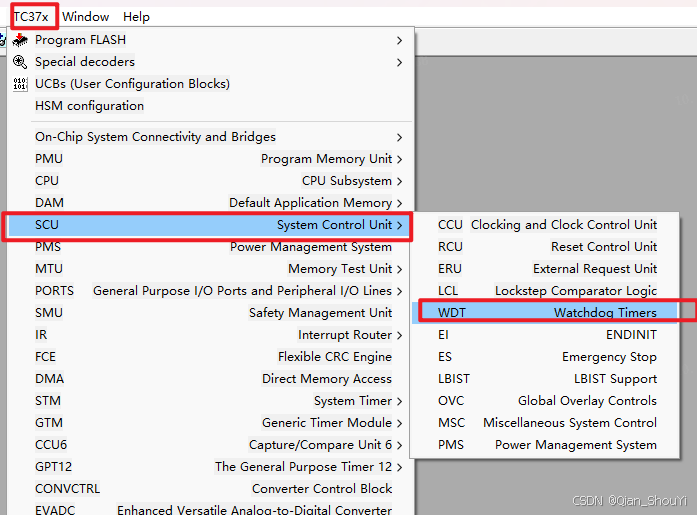Screen dimensions: 697x515
Task: Choose ES Emergency Stop item
Action: click(545, 356)
